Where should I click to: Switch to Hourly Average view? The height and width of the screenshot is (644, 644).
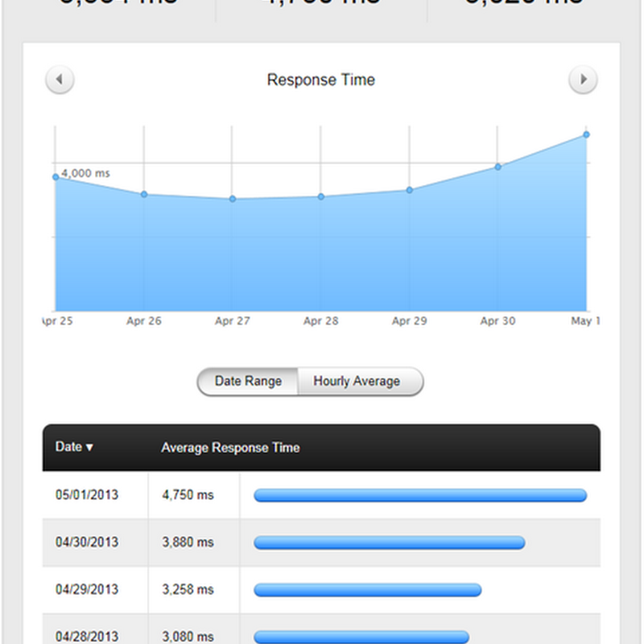(x=360, y=381)
